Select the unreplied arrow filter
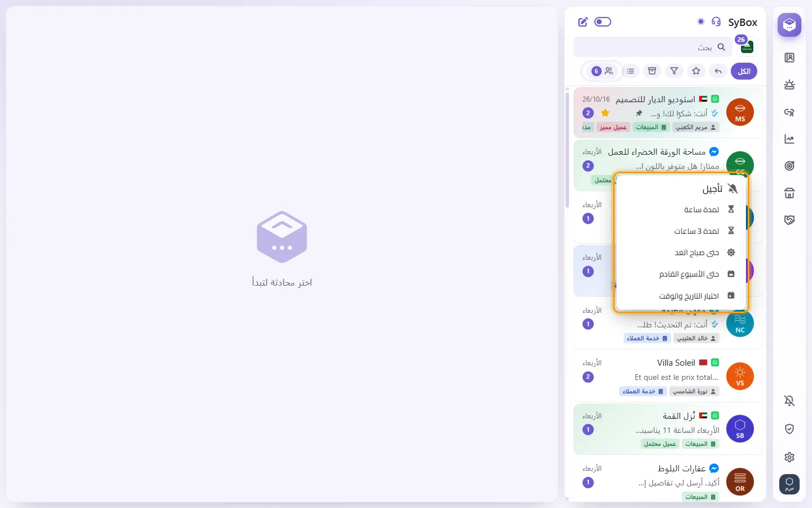812x508 pixels. (718, 71)
